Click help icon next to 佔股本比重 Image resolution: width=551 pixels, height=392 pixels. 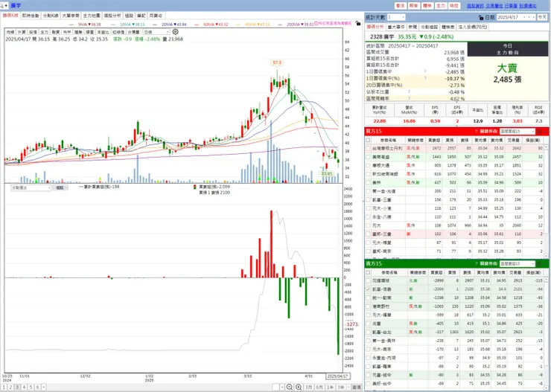409,91
